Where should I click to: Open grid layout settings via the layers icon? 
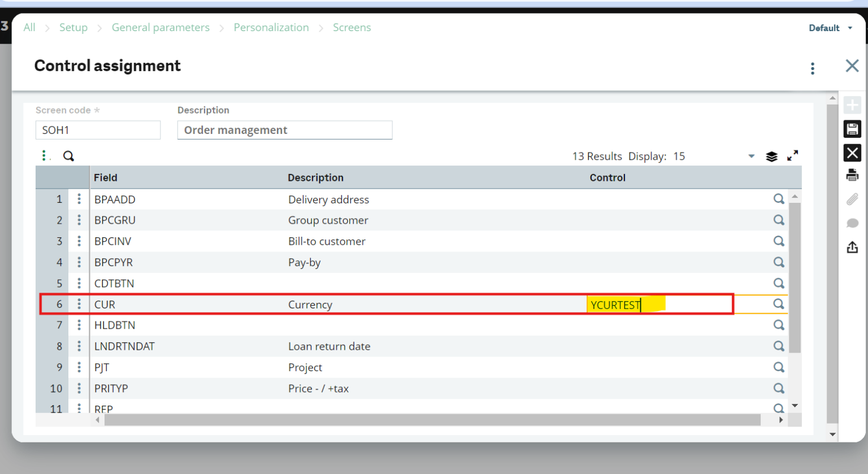772,156
